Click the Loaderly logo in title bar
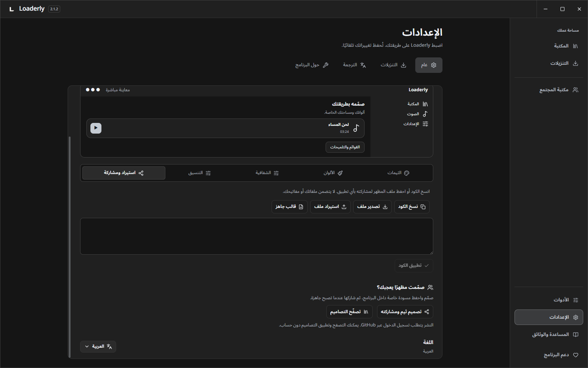The height and width of the screenshot is (368, 588). [12, 9]
